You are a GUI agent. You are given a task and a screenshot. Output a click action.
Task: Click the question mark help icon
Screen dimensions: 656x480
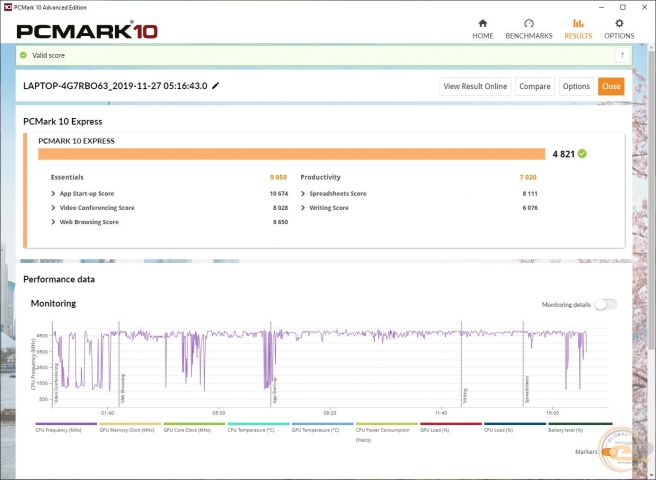[x=622, y=55]
